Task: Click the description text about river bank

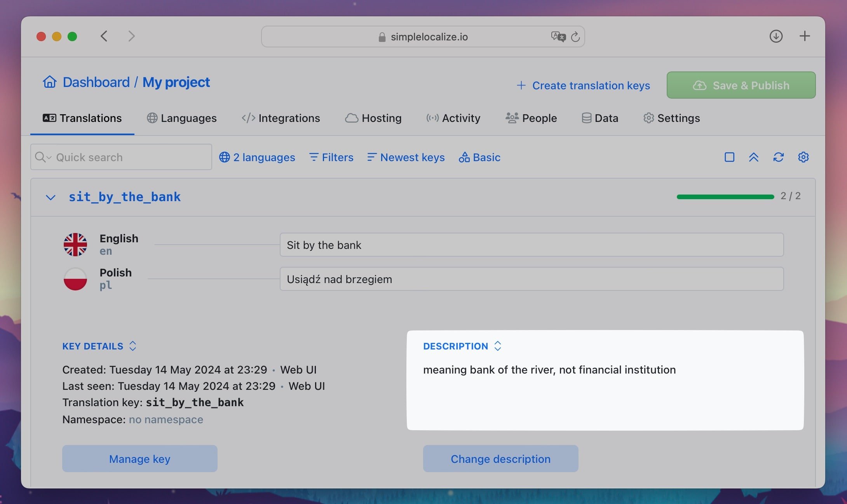Action: [x=549, y=370]
